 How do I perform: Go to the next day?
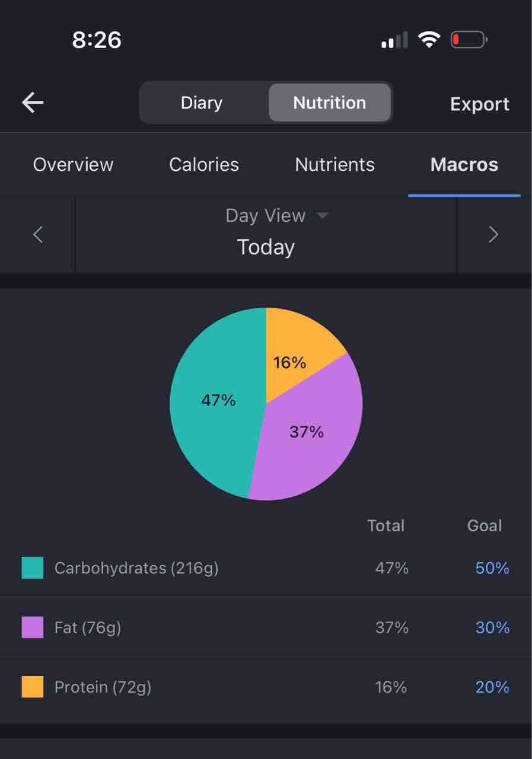point(493,235)
